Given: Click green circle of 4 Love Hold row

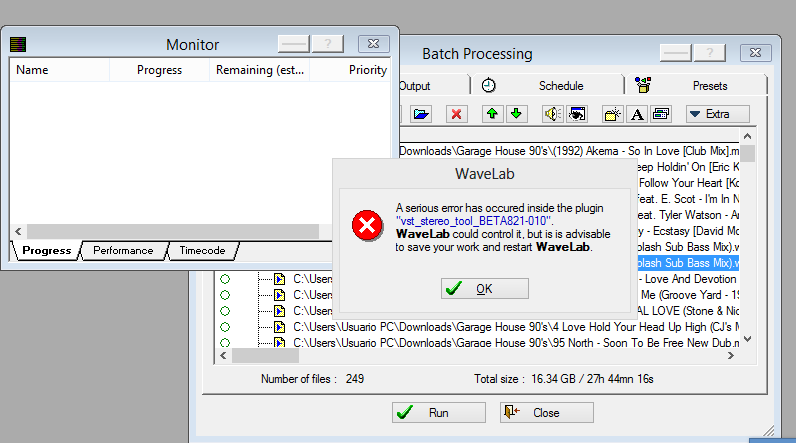Looking at the screenshot, I should [x=225, y=327].
